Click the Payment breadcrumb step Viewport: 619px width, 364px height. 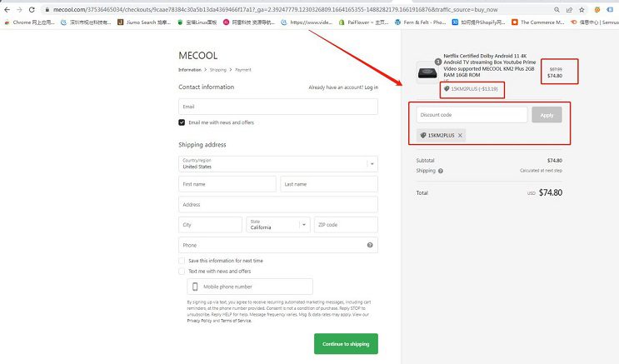point(243,70)
